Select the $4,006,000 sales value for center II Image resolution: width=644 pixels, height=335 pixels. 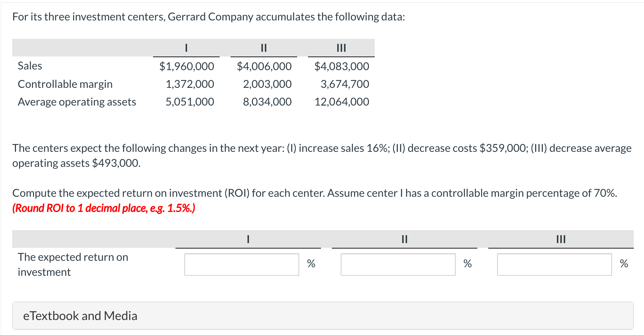tap(264, 66)
